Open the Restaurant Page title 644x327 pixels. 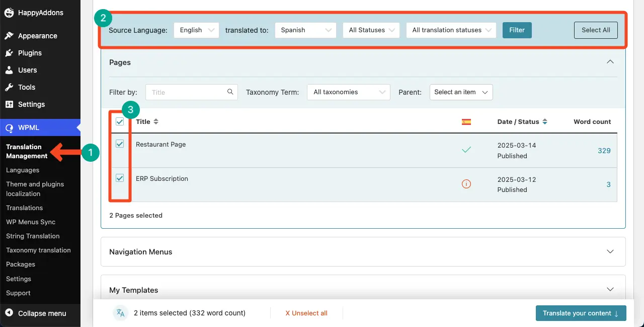[161, 144]
